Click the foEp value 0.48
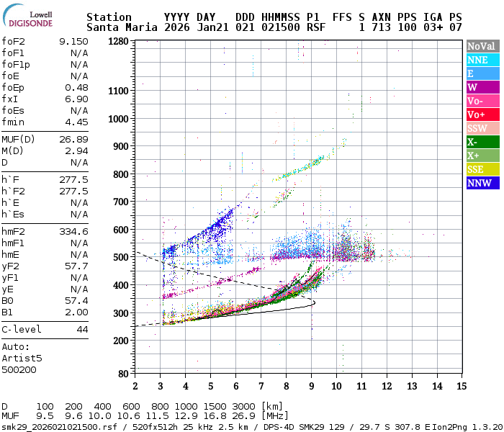This screenshot has width=504, height=432. (76, 87)
